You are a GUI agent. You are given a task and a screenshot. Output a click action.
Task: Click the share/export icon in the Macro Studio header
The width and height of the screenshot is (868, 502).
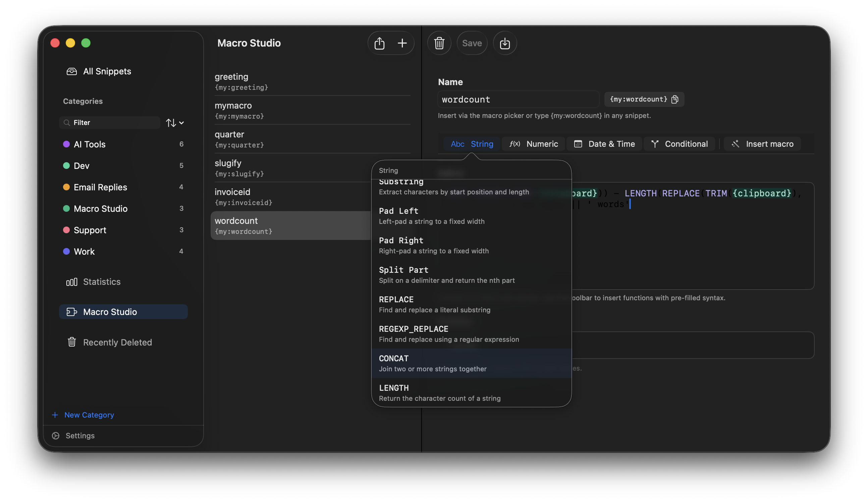point(379,43)
